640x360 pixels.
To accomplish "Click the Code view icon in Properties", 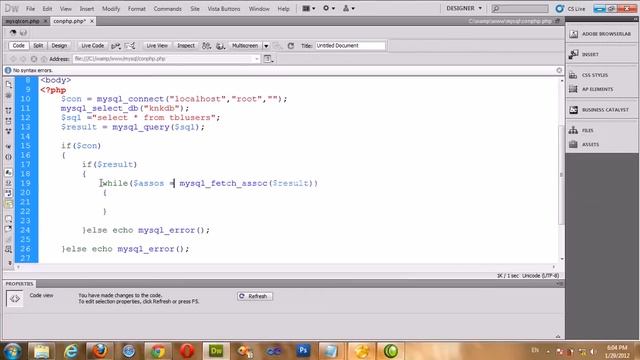I will [x=15, y=299].
